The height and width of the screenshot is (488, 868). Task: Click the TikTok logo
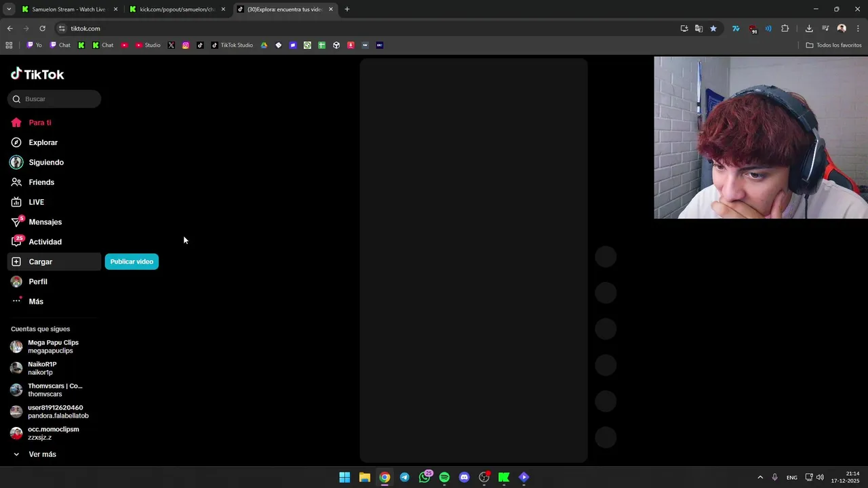coord(37,74)
